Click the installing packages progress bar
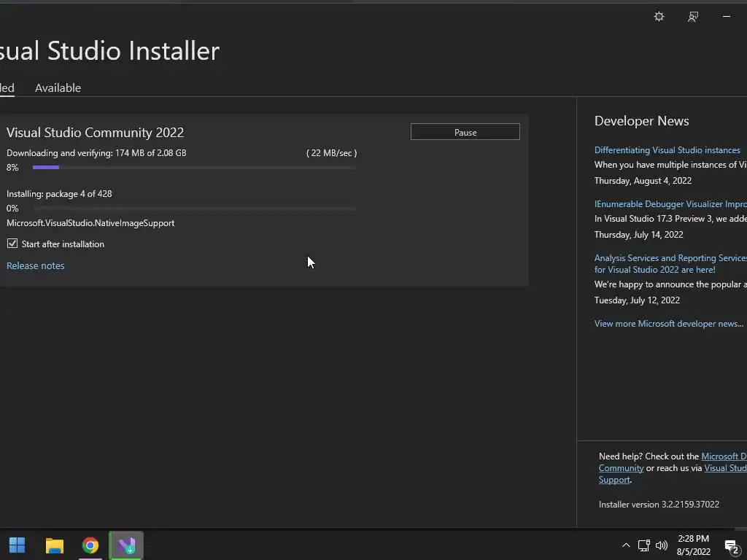Image resolution: width=747 pixels, height=560 pixels. 194,209
